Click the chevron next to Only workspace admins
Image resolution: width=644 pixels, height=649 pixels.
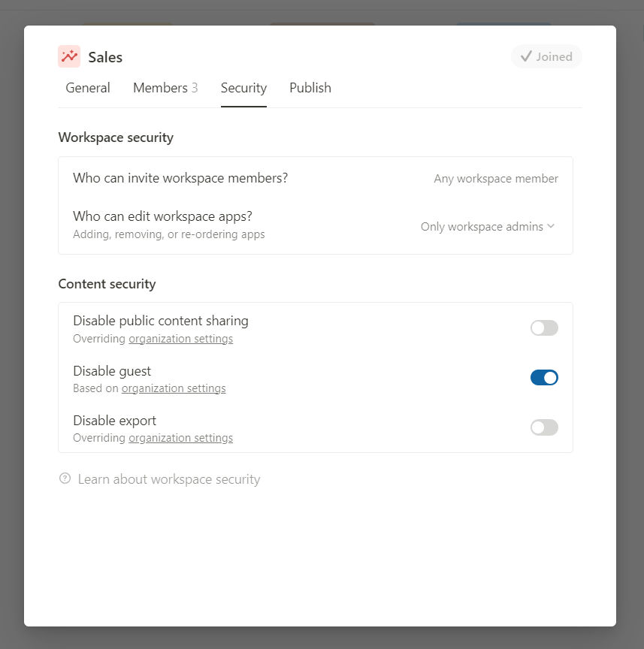point(551,226)
